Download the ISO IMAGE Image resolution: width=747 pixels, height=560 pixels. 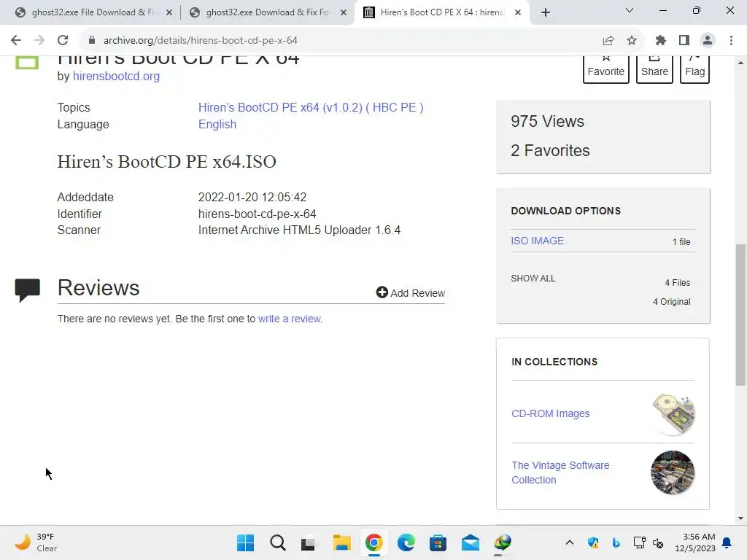click(538, 241)
